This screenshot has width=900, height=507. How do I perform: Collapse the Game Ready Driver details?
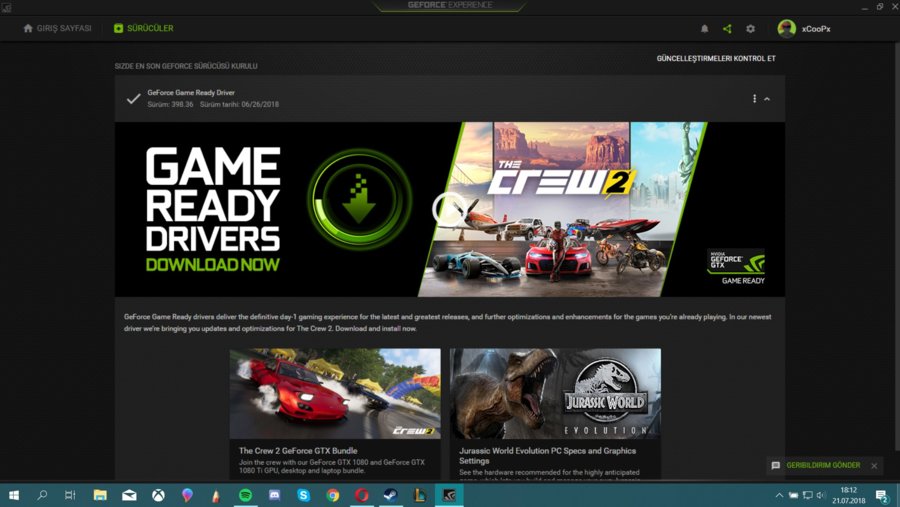(767, 99)
